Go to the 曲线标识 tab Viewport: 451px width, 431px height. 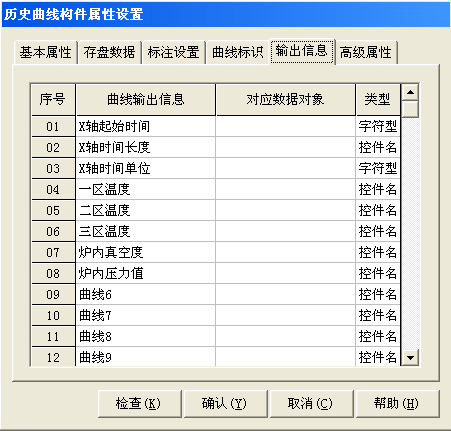click(238, 52)
